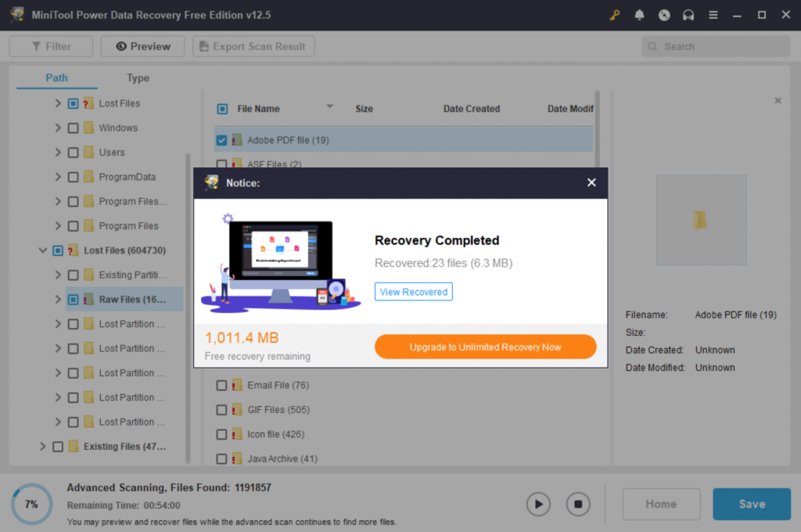This screenshot has height=532, width=801.
Task: Click the bootable media disc icon
Action: (x=664, y=14)
